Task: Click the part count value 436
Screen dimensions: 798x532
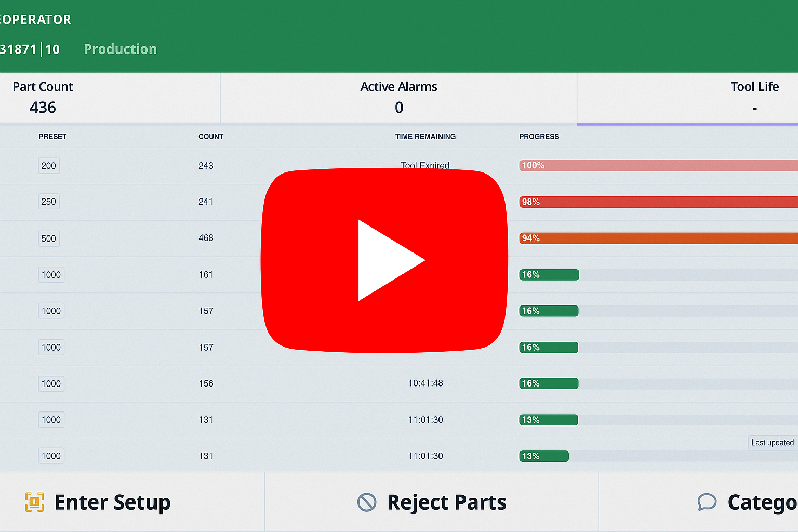Action: (x=43, y=108)
